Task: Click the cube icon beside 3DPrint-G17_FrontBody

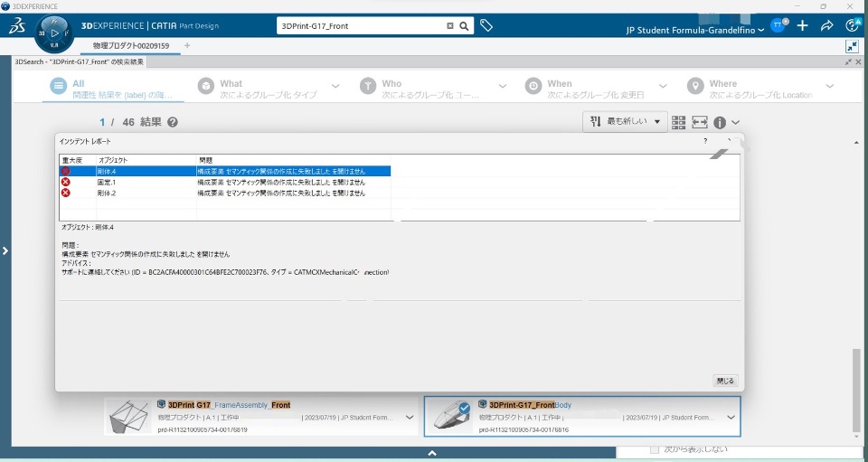Action: pos(483,404)
